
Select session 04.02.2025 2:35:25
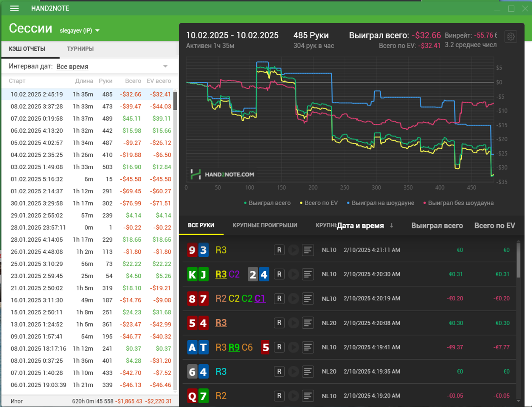pos(87,155)
